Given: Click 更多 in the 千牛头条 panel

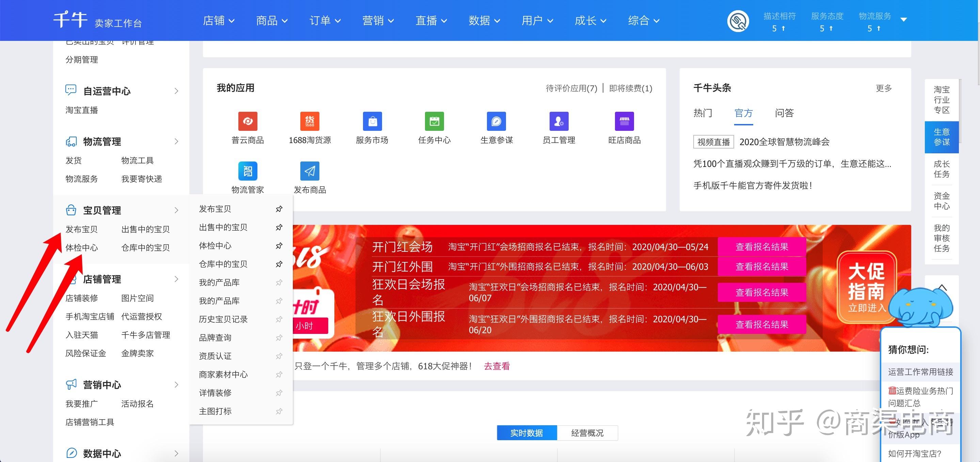Looking at the screenshot, I should tap(884, 88).
